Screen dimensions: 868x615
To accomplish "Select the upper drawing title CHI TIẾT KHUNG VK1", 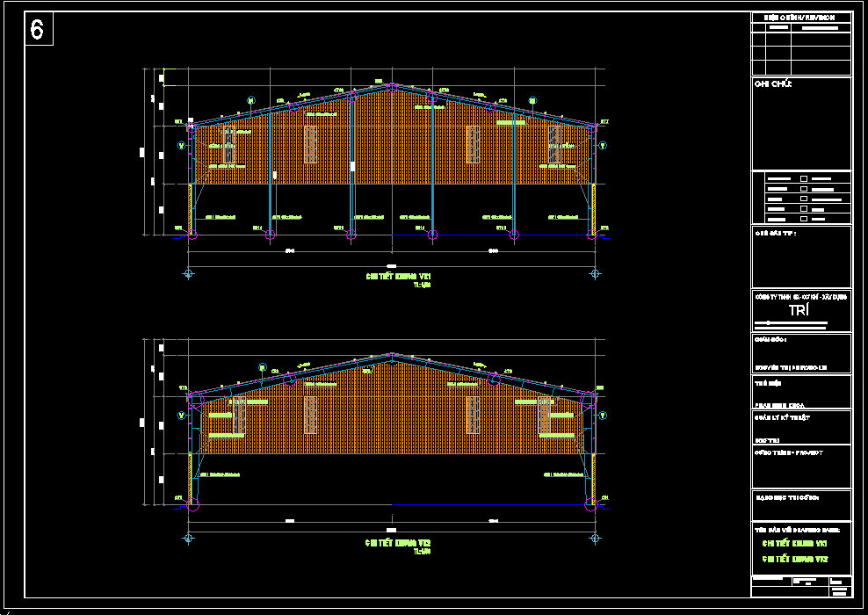I will coord(398,276).
